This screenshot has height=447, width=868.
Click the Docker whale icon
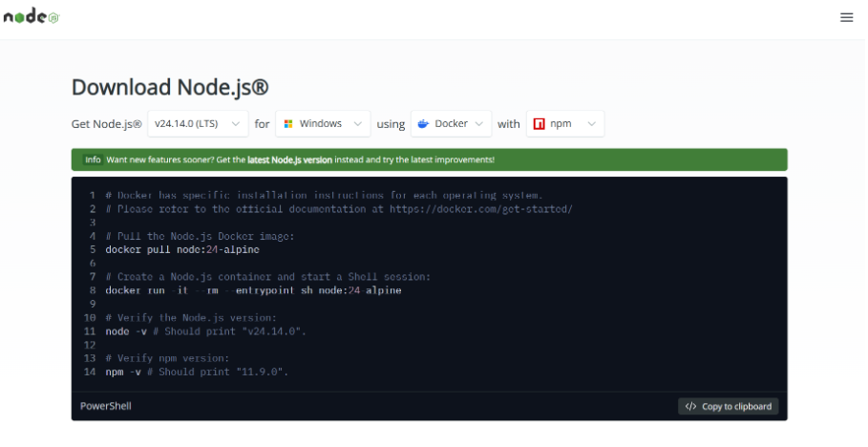click(x=423, y=124)
